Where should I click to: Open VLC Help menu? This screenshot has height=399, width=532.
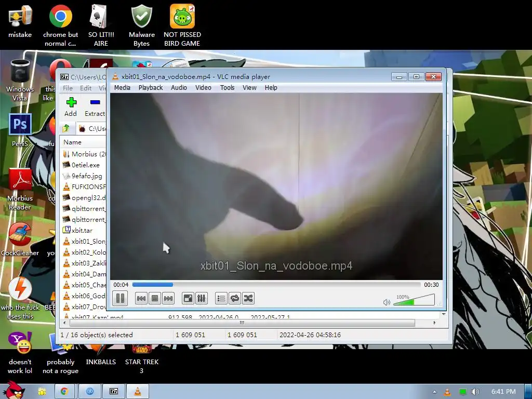(271, 87)
